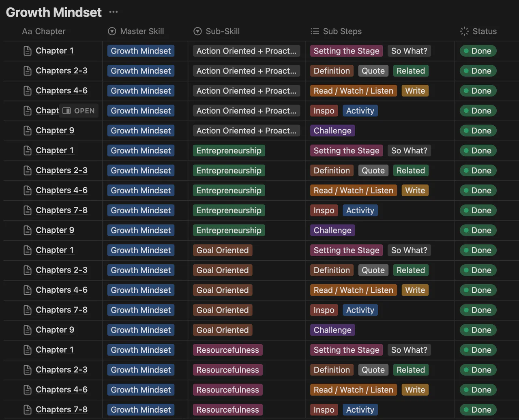Click 'So What?' tag in Goal Oriented row

pyautogui.click(x=409, y=250)
